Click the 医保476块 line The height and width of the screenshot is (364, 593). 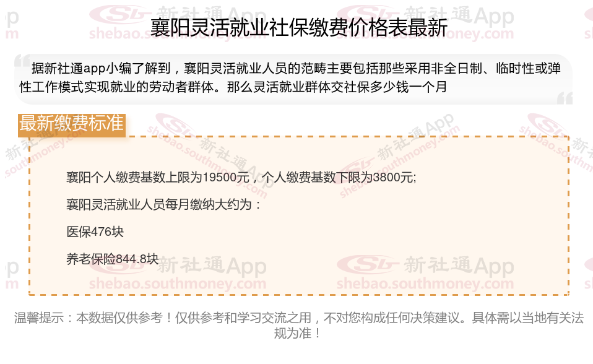click(x=95, y=232)
